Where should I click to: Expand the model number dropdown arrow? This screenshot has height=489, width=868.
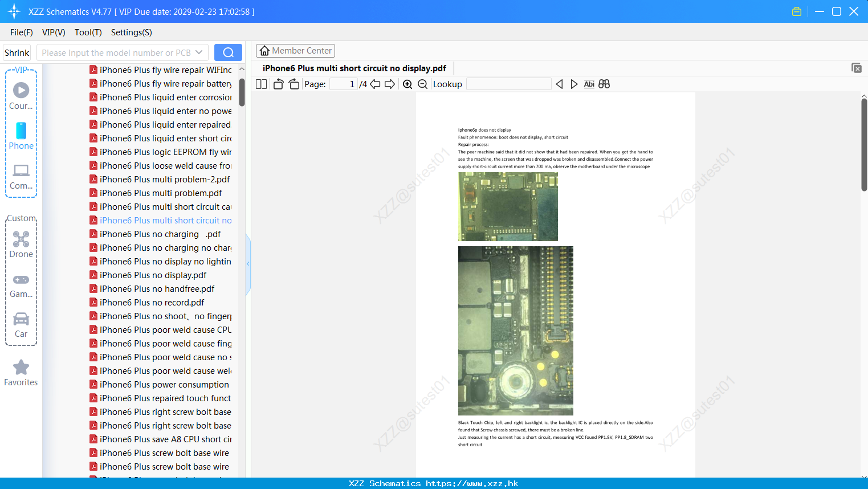pos(199,52)
